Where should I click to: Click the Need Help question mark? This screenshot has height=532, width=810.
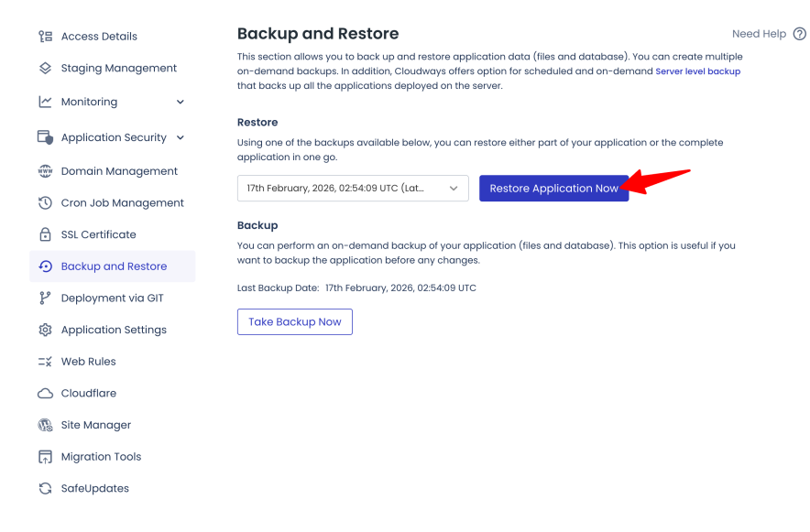coord(799,33)
